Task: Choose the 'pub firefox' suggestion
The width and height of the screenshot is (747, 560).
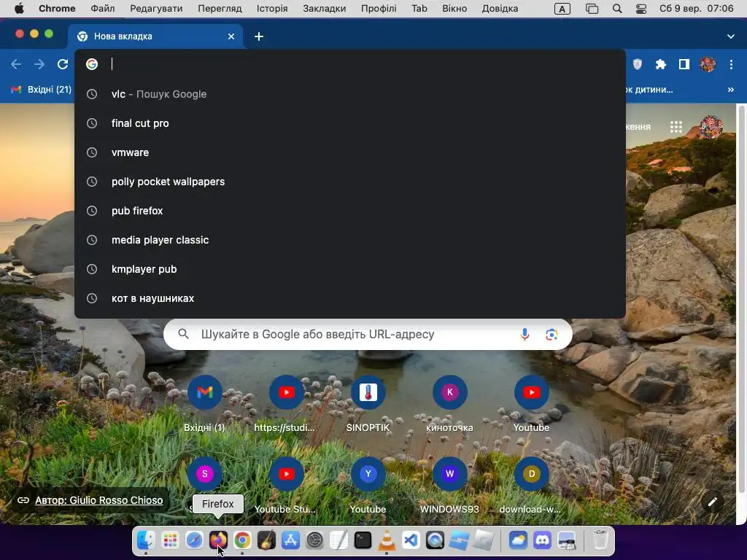Action: 349,211
